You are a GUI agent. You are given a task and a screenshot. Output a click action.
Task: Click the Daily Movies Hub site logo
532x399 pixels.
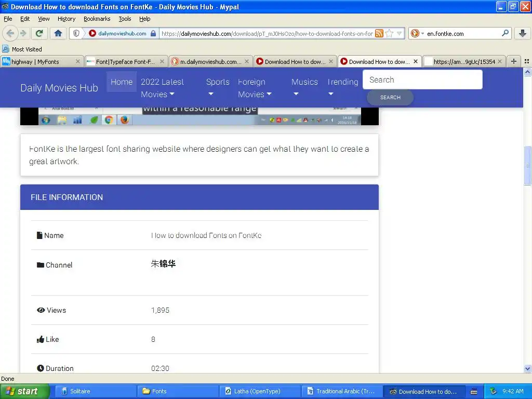59,88
